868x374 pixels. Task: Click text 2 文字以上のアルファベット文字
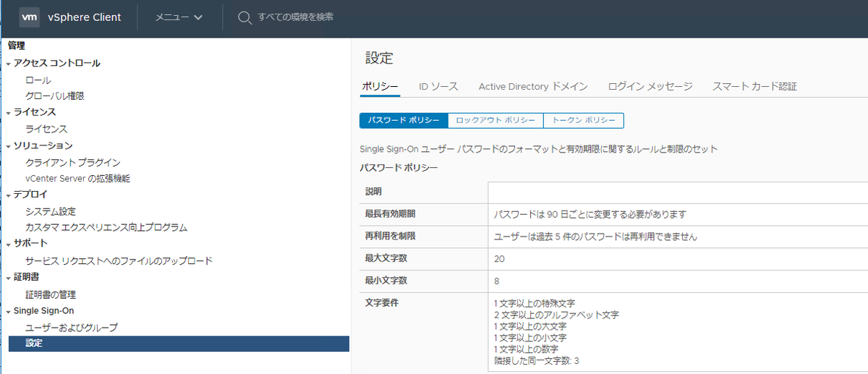pyautogui.click(x=556, y=315)
